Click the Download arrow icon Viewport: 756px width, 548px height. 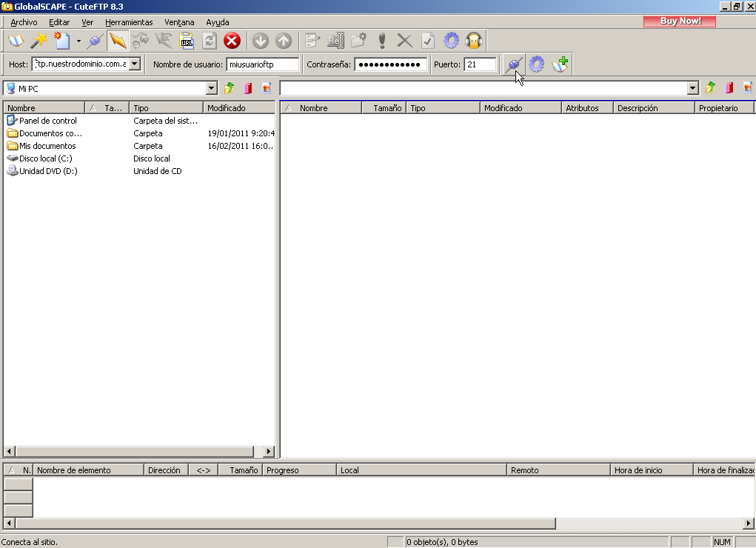point(261,41)
